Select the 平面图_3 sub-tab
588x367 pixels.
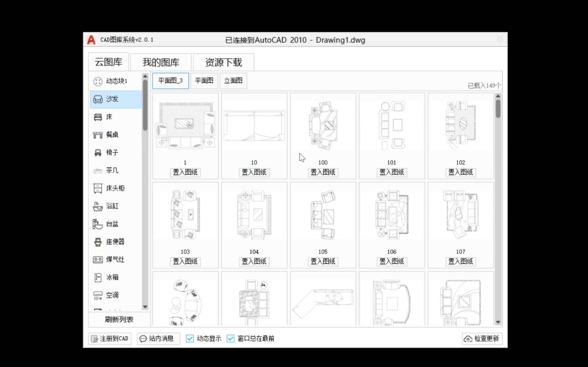[x=170, y=80]
